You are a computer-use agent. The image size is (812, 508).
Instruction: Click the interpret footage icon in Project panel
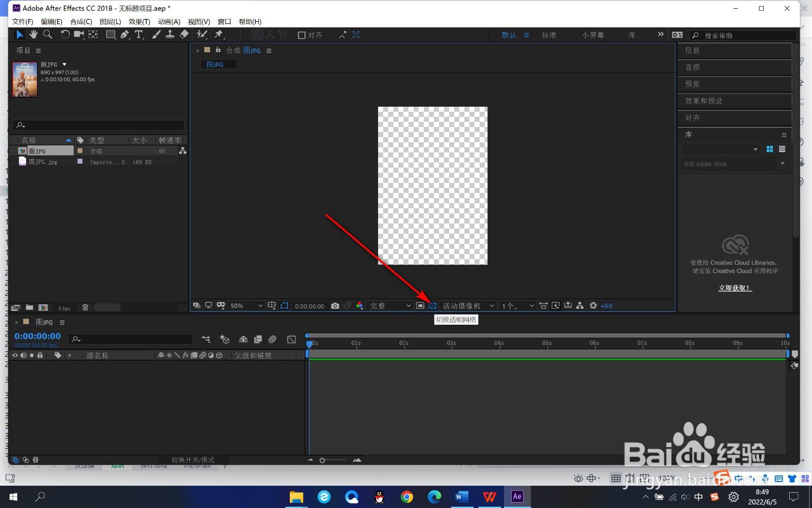(16, 307)
